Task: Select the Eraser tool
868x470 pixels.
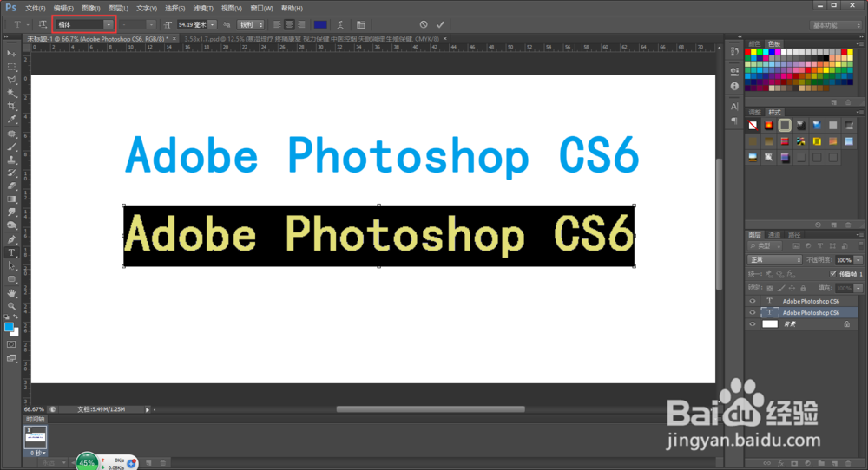Action: 11,186
